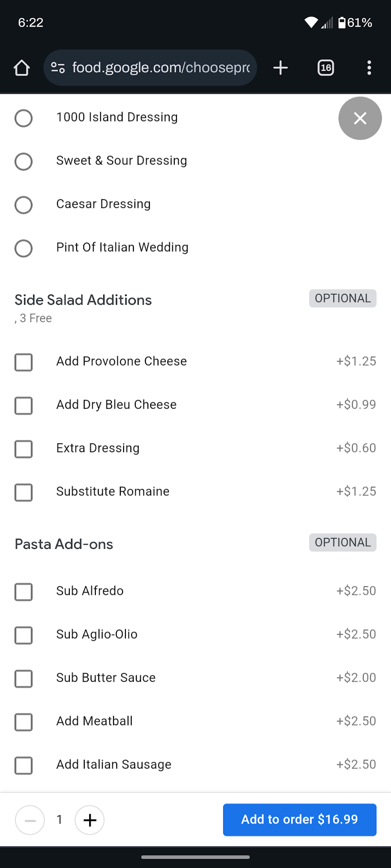
Task: Pick Pint Of Italian Wedding option
Action: pos(24,248)
